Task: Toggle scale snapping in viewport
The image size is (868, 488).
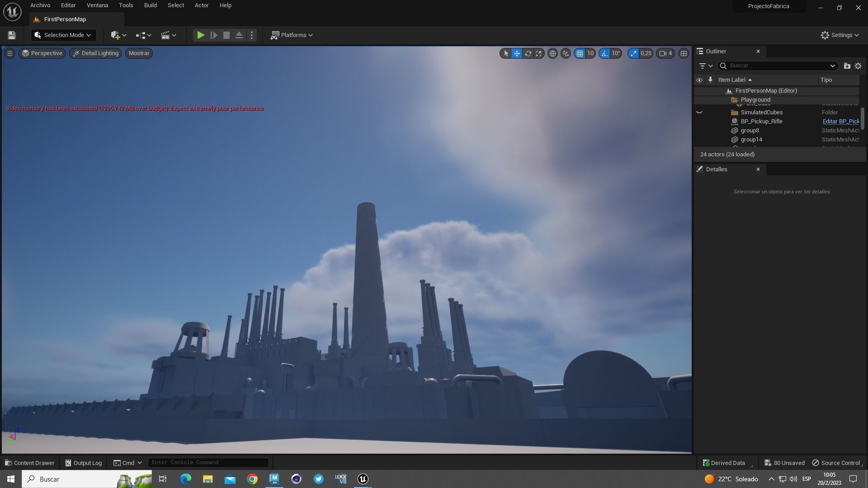Action: point(633,53)
